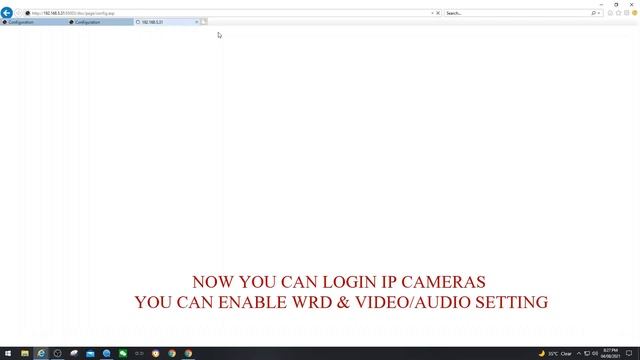The height and width of the screenshot is (360, 640).
Task: Click the browser Forward arrow button
Action: [18, 13]
